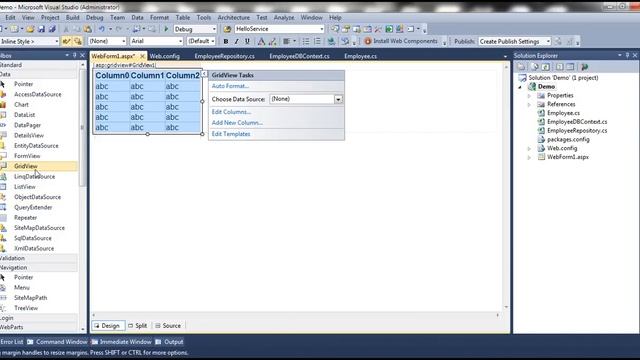Screen dimensions: 640x360
Task: Switch to the Employee.cs tab
Action: click(360, 56)
